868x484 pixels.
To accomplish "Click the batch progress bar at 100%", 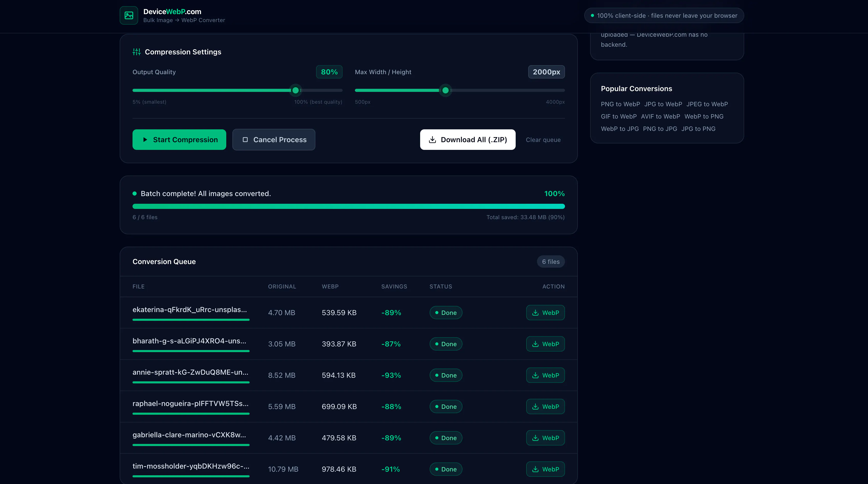I will pyautogui.click(x=348, y=206).
